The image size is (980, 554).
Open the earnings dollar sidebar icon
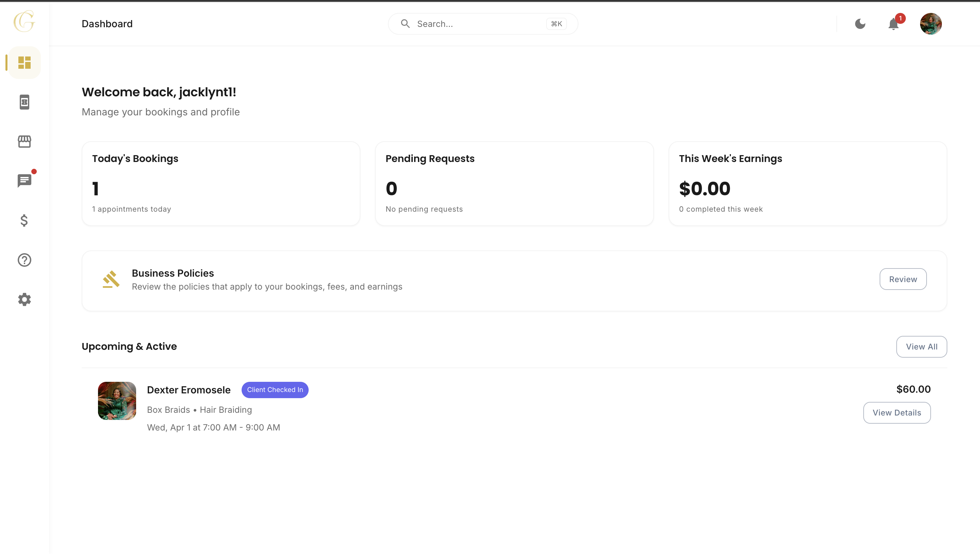pyautogui.click(x=24, y=220)
